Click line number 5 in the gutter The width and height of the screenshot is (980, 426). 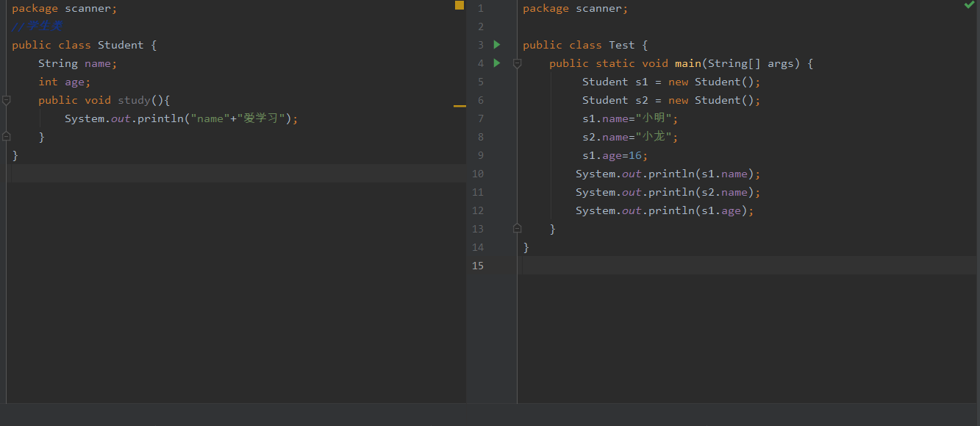click(x=481, y=82)
